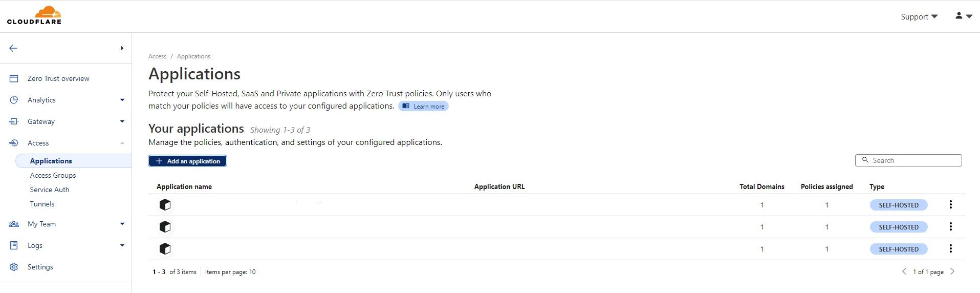The image size is (980, 293).
Task: Click the My Team people icon
Action: (x=14, y=224)
